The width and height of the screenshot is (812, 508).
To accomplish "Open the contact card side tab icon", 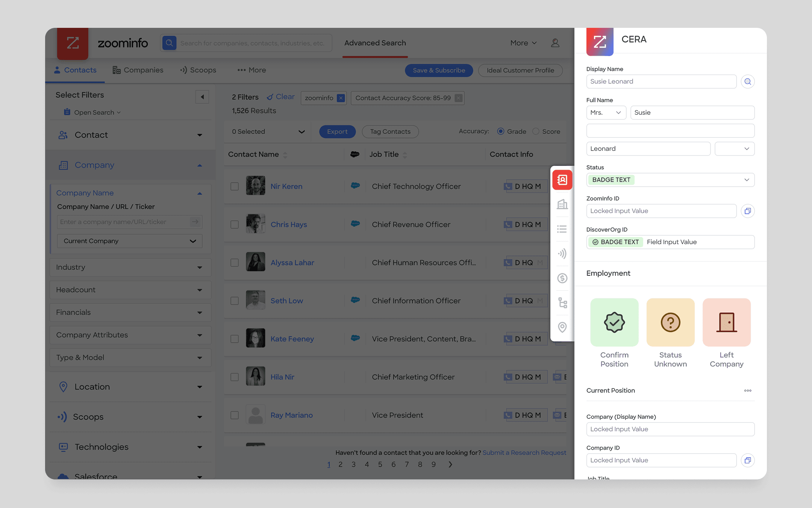I will tap(562, 180).
